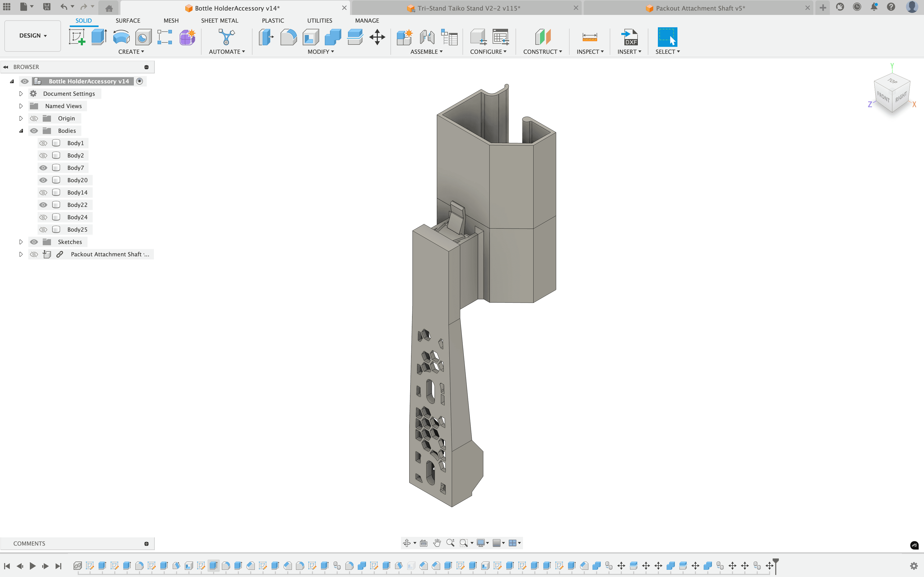Click the ViewCube TOP face

click(892, 81)
